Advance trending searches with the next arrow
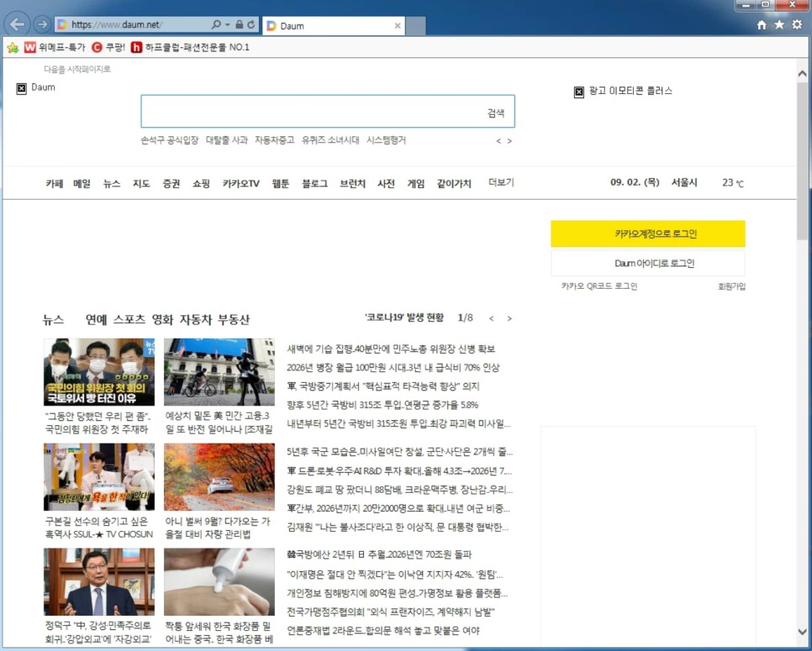 (509, 140)
